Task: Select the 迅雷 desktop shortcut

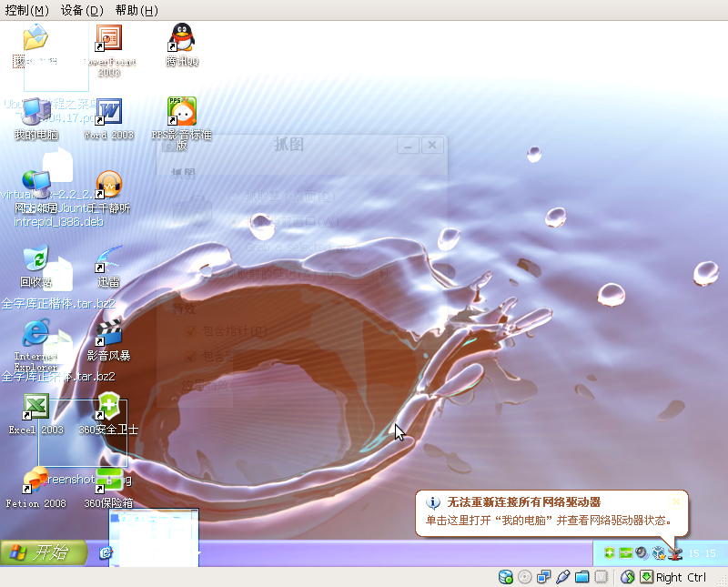Action: (x=109, y=266)
